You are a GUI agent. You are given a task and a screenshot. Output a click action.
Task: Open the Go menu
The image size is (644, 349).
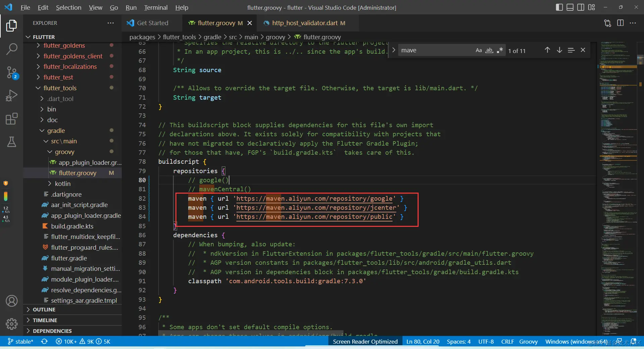tap(114, 7)
